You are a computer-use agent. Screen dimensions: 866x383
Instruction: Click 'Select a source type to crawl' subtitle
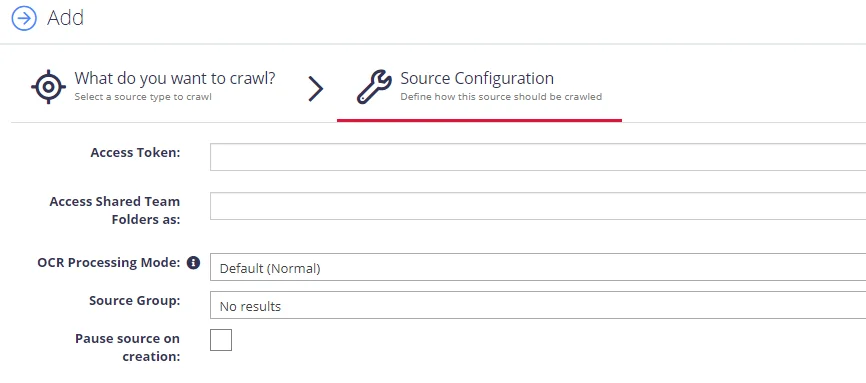click(x=143, y=97)
